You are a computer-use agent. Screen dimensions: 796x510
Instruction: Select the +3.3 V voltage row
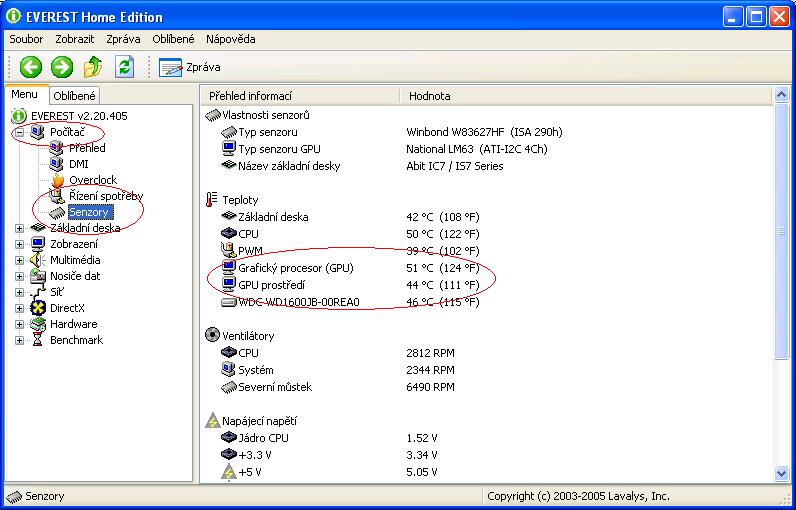click(329, 455)
